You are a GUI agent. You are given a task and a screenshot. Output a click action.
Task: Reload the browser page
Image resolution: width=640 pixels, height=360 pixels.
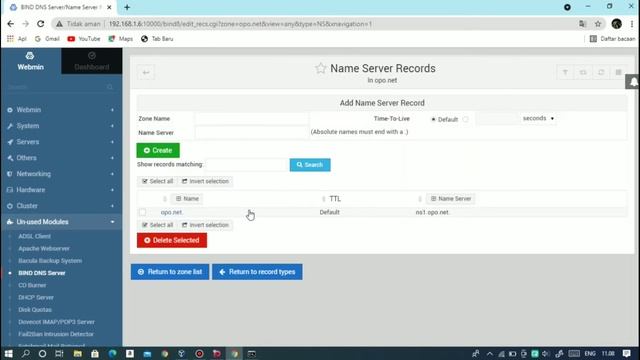40,24
